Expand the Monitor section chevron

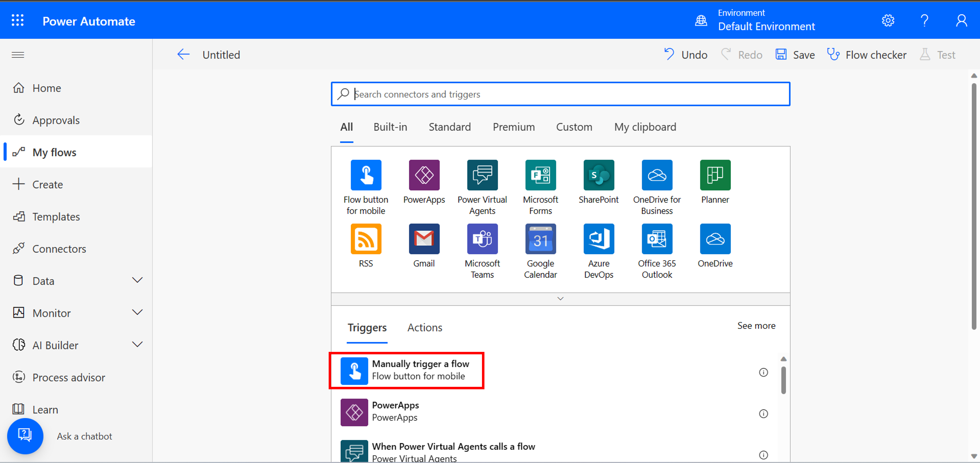tap(137, 312)
